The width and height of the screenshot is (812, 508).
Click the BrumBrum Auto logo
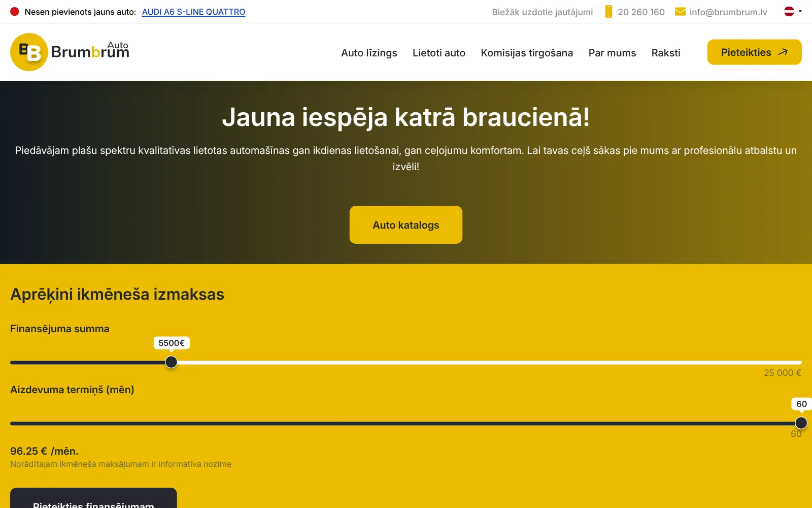(70, 52)
